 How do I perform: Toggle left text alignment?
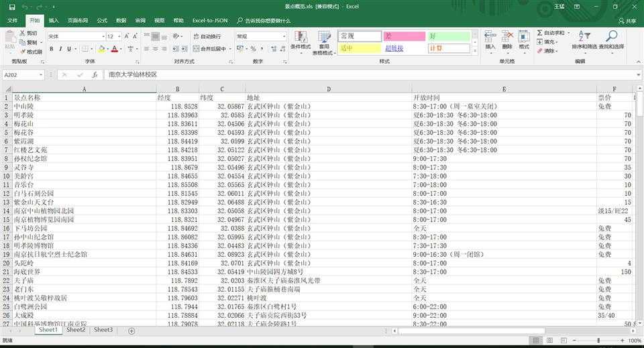[147, 49]
